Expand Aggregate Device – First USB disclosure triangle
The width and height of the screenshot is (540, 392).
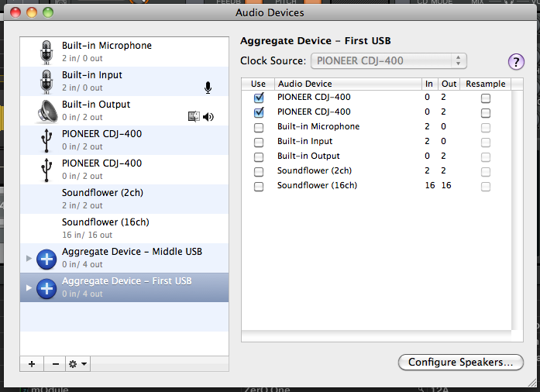[29, 287]
